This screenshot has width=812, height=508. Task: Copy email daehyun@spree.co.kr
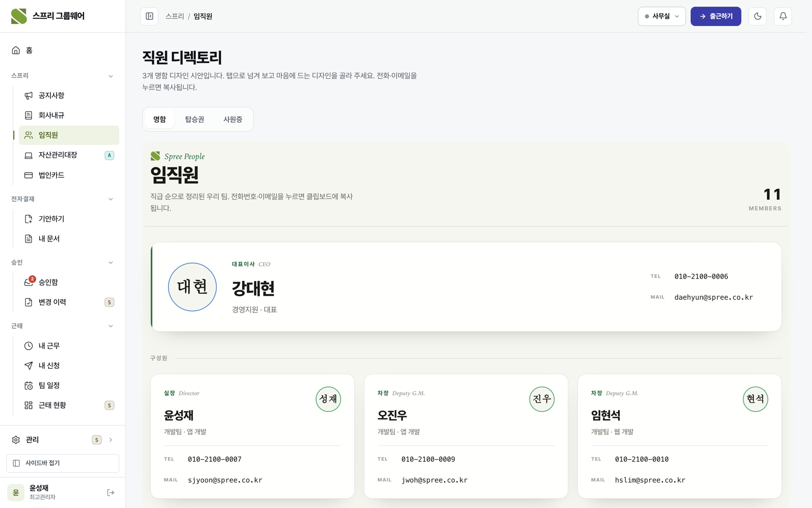tap(714, 298)
